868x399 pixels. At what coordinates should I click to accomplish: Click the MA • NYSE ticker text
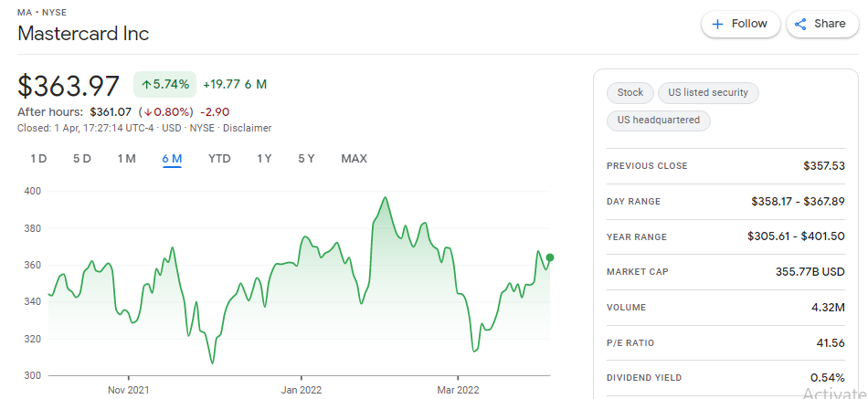[x=42, y=12]
